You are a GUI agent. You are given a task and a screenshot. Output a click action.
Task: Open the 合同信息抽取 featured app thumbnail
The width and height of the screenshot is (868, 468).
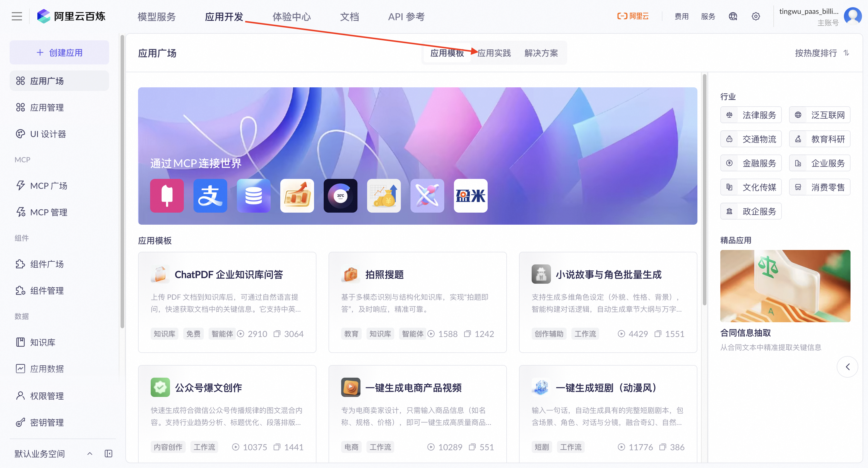click(785, 286)
